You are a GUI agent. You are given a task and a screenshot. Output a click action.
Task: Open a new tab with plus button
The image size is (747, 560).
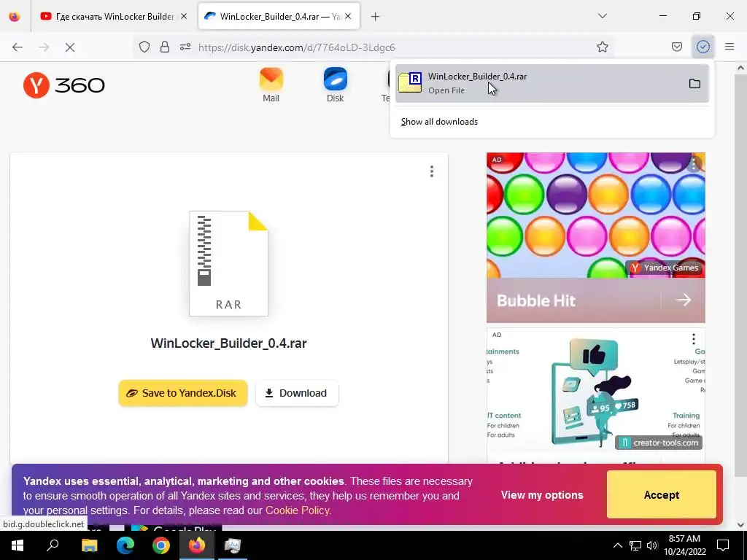click(376, 17)
